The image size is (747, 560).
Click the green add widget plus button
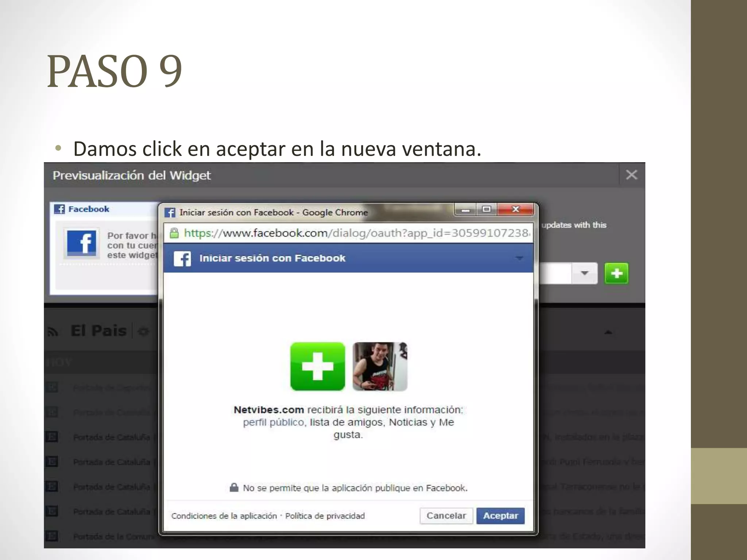pos(616,273)
